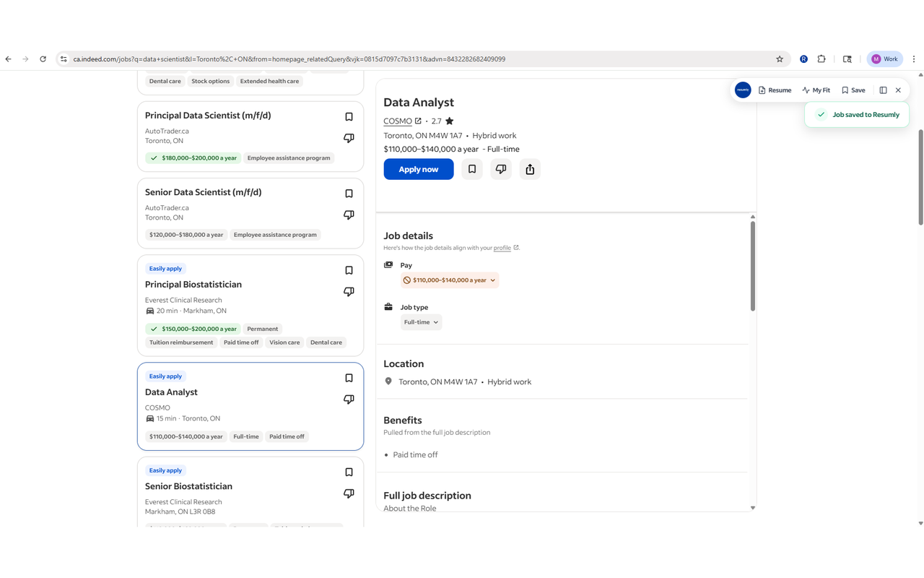The image size is (924, 578).
Task: Open the browser extensions puzzle icon
Action: tap(821, 59)
